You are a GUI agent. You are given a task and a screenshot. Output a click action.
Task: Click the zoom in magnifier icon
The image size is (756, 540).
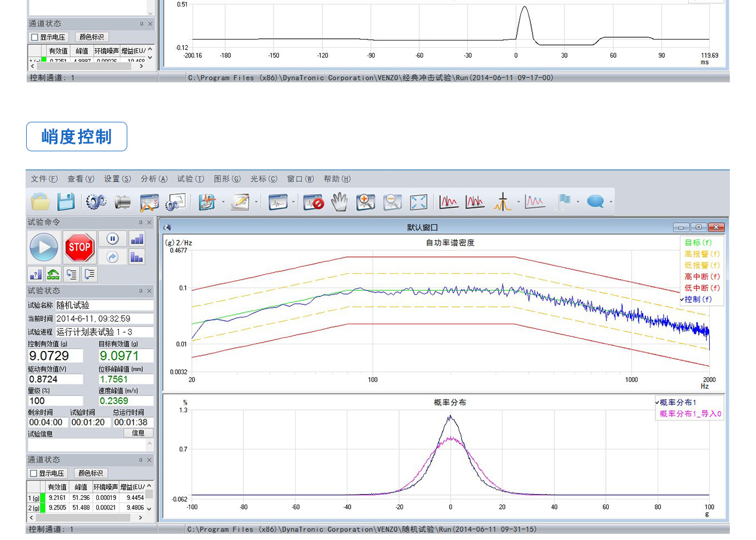pyautogui.click(x=365, y=202)
